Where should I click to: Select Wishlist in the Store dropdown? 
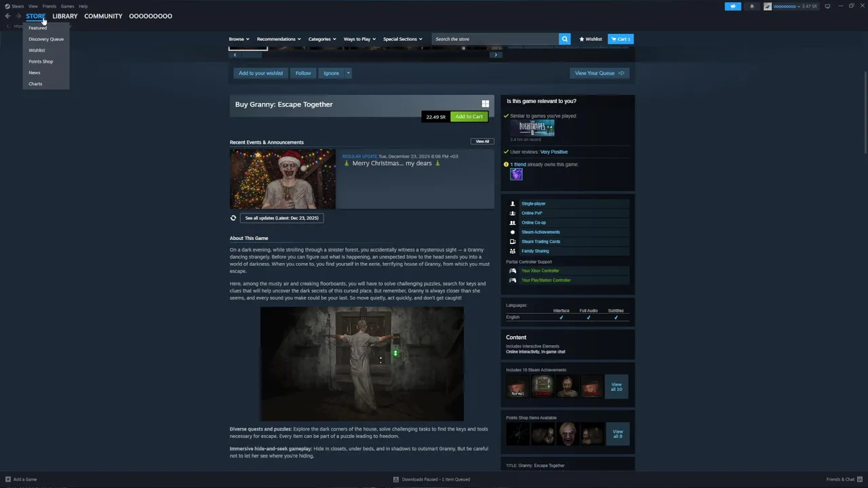[x=37, y=50]
